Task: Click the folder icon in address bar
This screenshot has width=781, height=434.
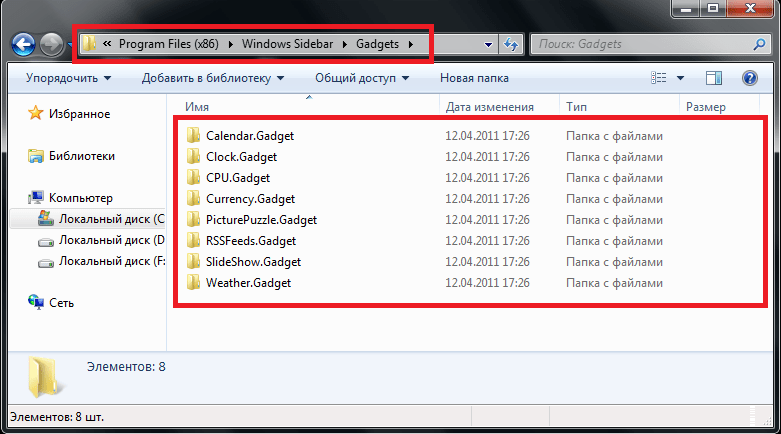Action: 89,44
